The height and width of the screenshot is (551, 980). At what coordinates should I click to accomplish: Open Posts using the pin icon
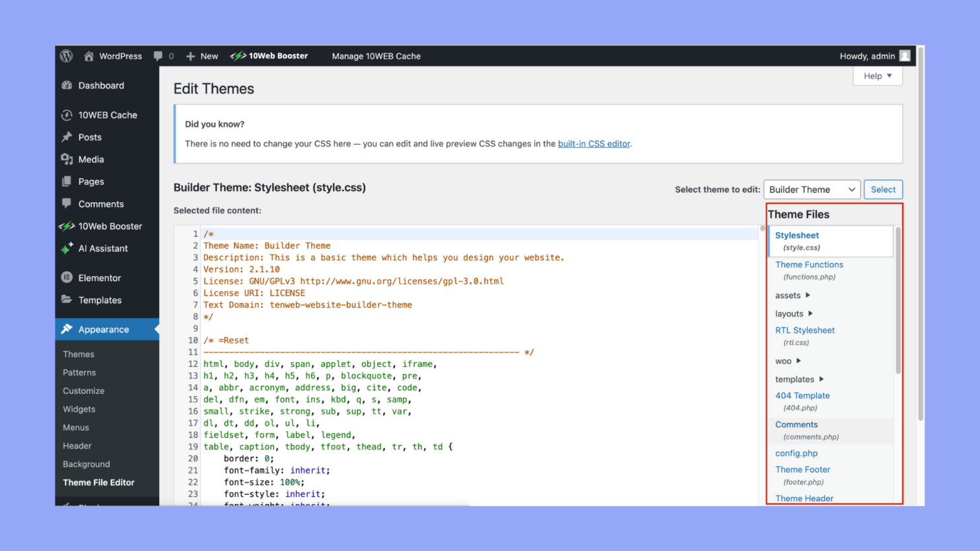coord(67,137)
